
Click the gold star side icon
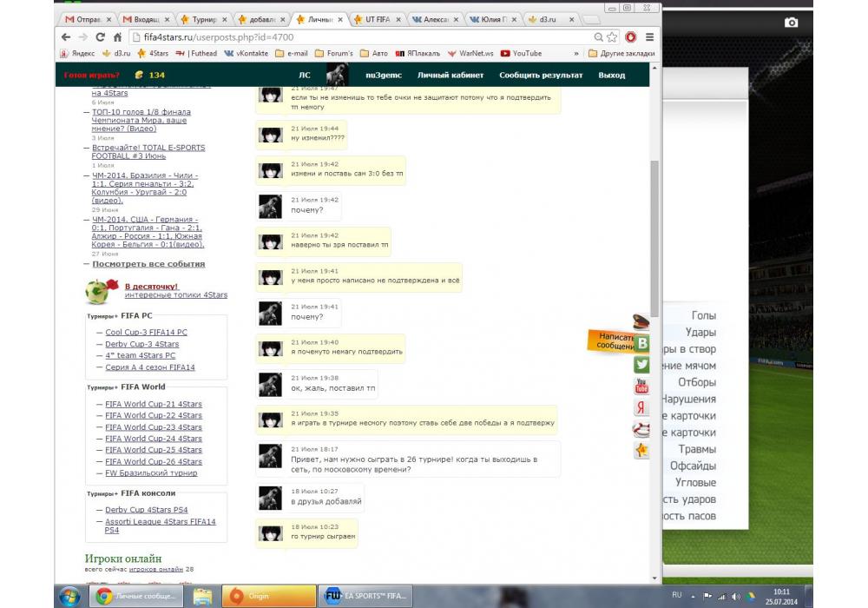641,450
